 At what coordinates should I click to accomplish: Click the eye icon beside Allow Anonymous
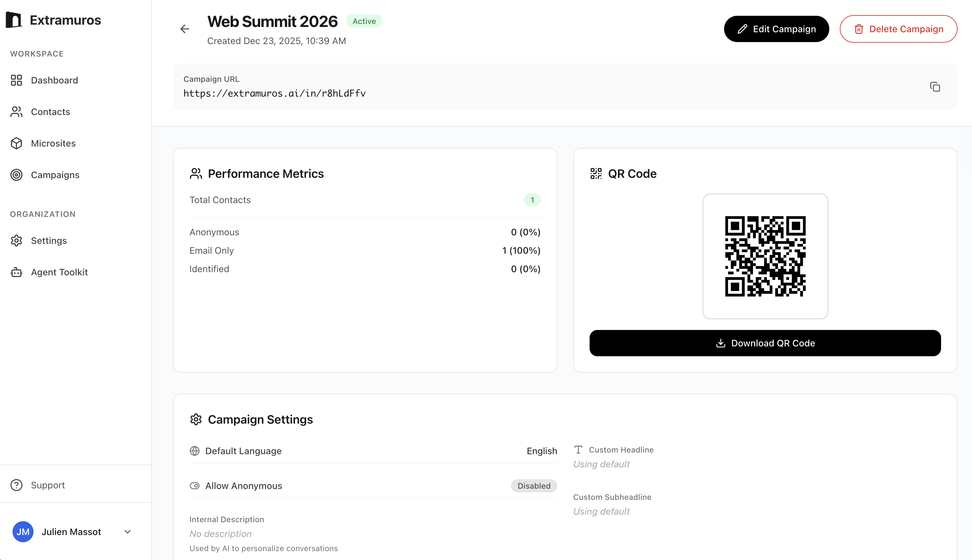[x=195, y=486]
